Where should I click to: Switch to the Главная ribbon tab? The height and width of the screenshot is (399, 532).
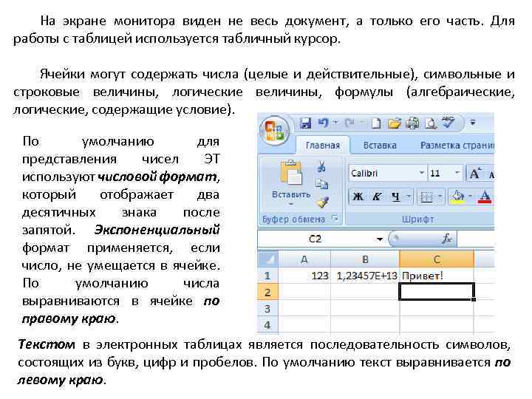click(323, 146)
